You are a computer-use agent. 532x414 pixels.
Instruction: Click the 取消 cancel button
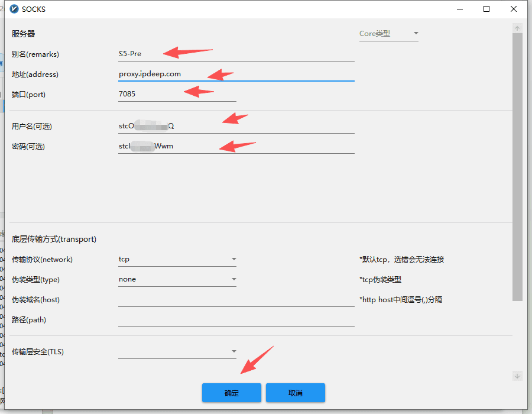(x=295, y=393)
